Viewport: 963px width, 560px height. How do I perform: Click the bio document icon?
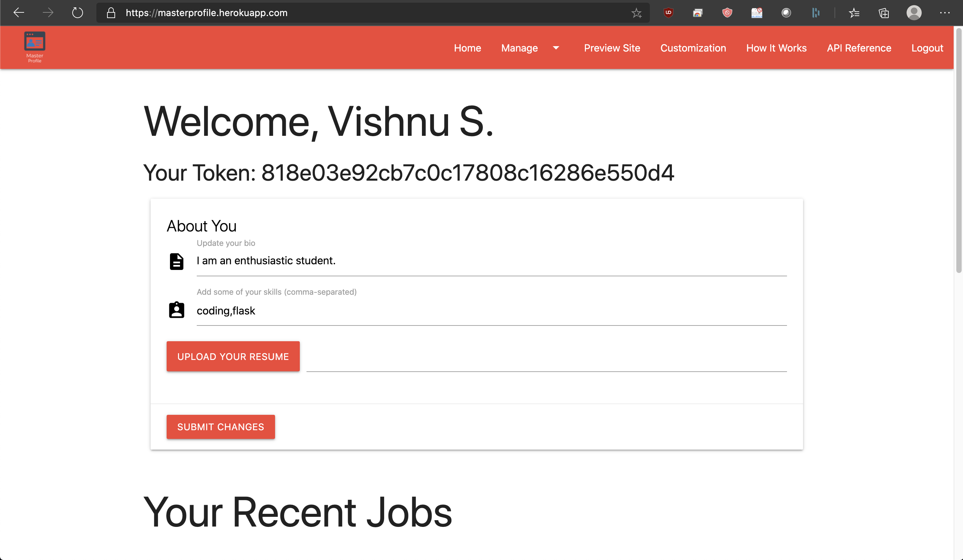(x=177, y=261)
